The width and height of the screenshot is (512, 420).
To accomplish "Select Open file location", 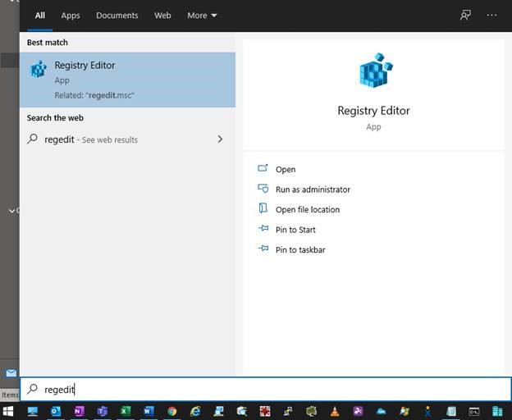I will 308,209.
